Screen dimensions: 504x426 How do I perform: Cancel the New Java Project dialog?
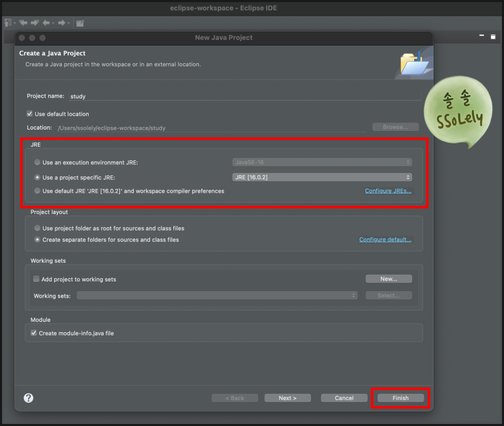(344, 398)
